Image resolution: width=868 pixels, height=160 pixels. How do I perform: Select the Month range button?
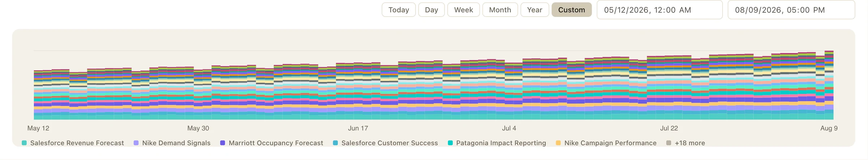(500, 10)
